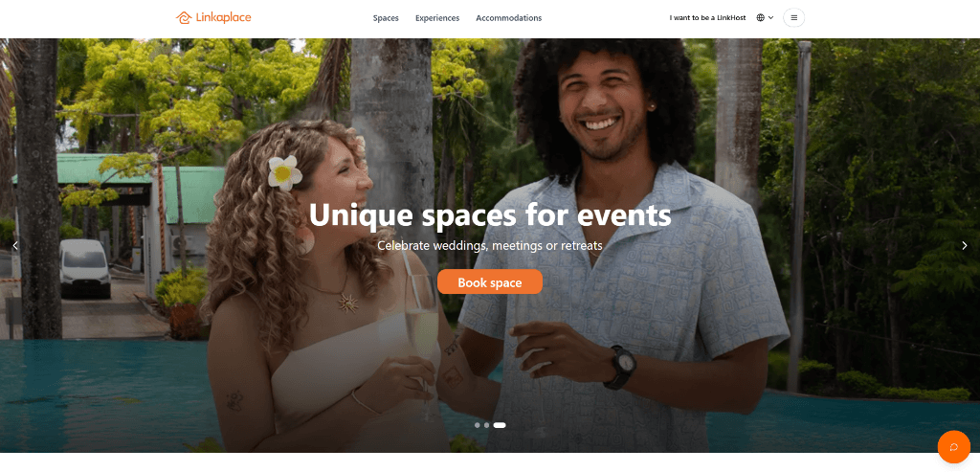The width and height of the screenshot is (980, 472).
Task: Click the Celebrate weddings, meetings or retreats subtitle
Action: pyautogui.click(x=490, y=246)
